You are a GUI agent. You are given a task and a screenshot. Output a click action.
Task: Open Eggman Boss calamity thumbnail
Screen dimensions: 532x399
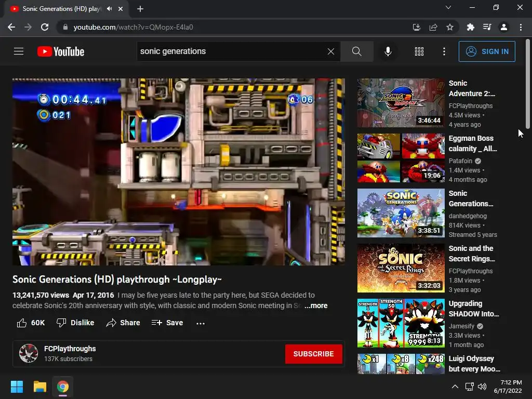401,158
